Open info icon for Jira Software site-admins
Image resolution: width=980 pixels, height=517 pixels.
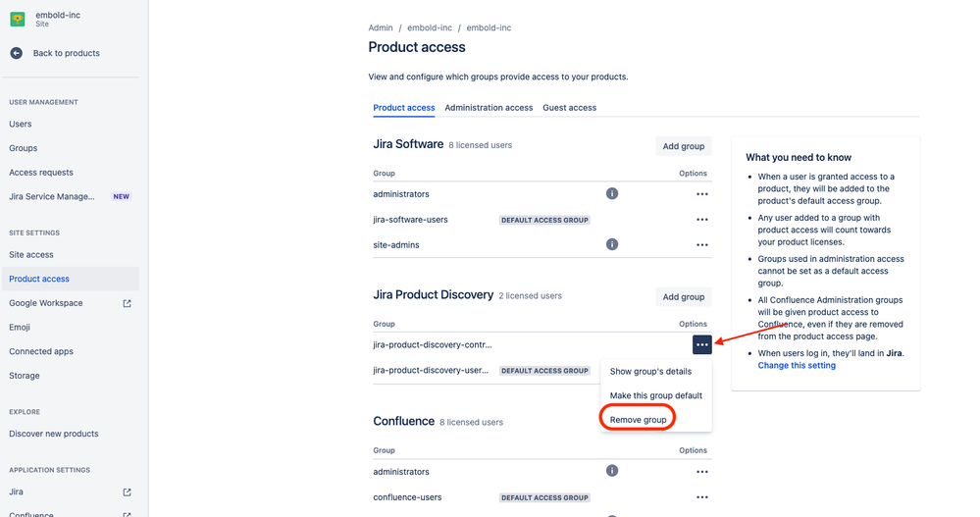click(612, 244)
